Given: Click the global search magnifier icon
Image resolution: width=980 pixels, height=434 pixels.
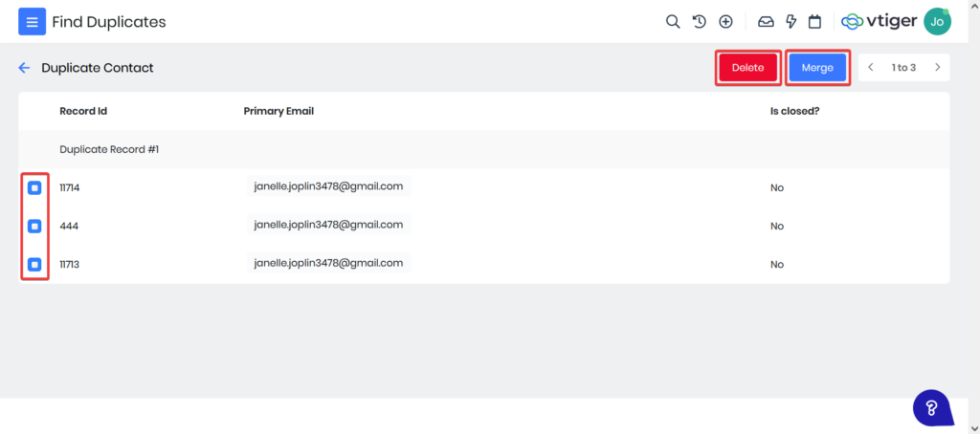Looking at the screenshot, I should (673, 21).
